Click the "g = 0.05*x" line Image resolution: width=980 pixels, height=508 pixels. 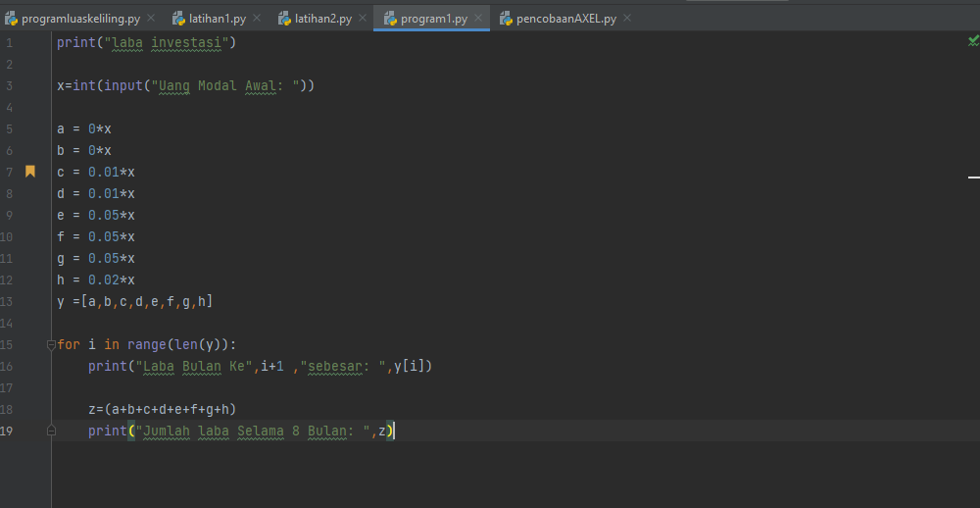(96, 258)
